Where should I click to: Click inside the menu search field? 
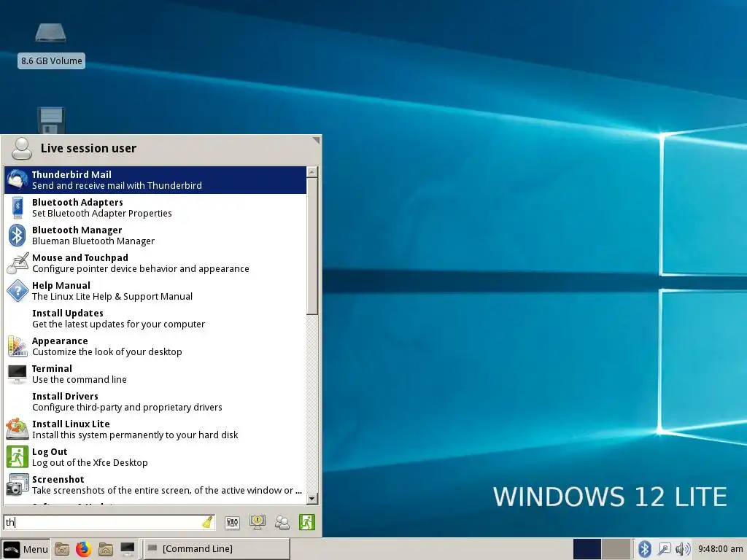point(109,522)
